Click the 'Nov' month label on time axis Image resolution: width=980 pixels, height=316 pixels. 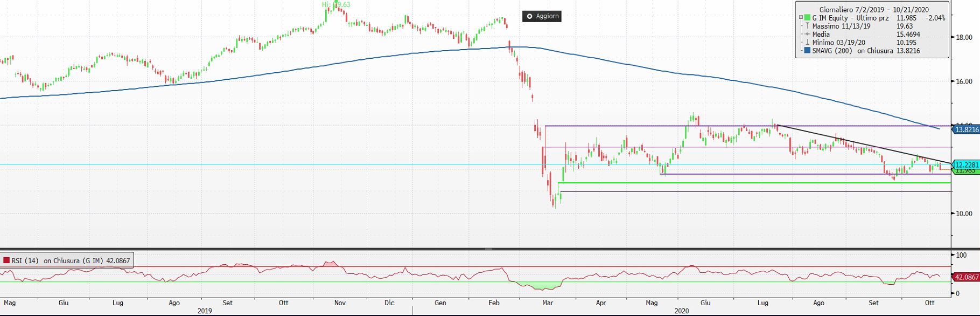pyautogui.click(x=340, y=303)
